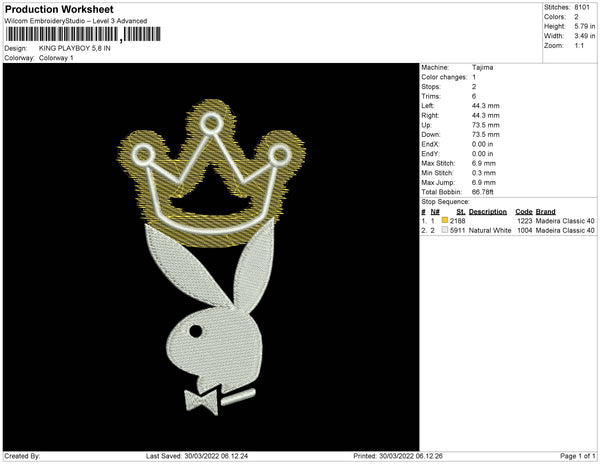Click the 'Description' column header
The height and width of the screenshot is (464, 600).
click(488, 212)
